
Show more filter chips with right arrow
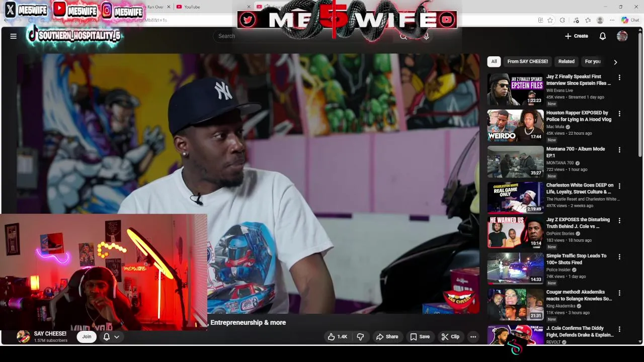pos(615,62)
